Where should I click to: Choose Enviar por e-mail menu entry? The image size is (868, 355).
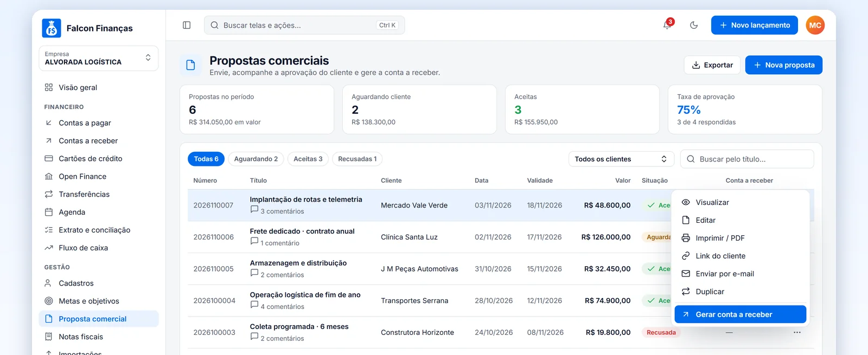741,274
